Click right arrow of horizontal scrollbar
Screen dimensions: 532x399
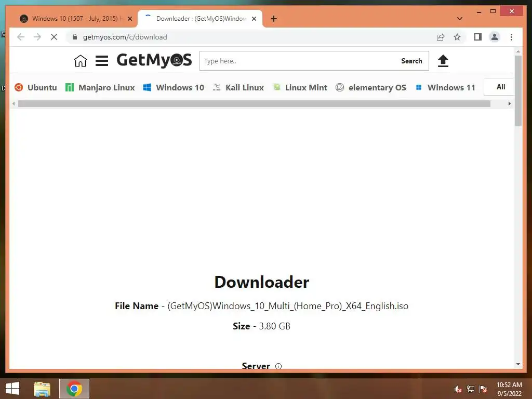pos(509,104)
